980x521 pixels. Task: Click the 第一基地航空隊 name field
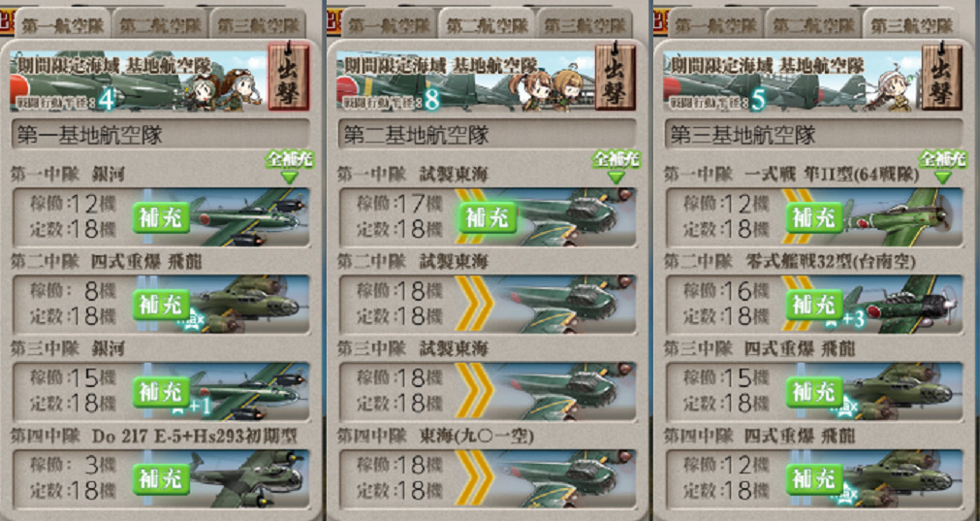161,135
